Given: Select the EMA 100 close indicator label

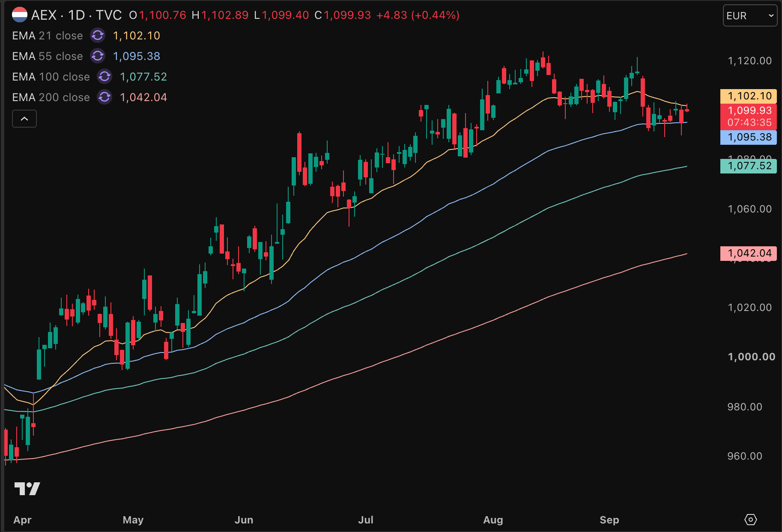Looking at the screenshot, I should (x=51, y=77).
